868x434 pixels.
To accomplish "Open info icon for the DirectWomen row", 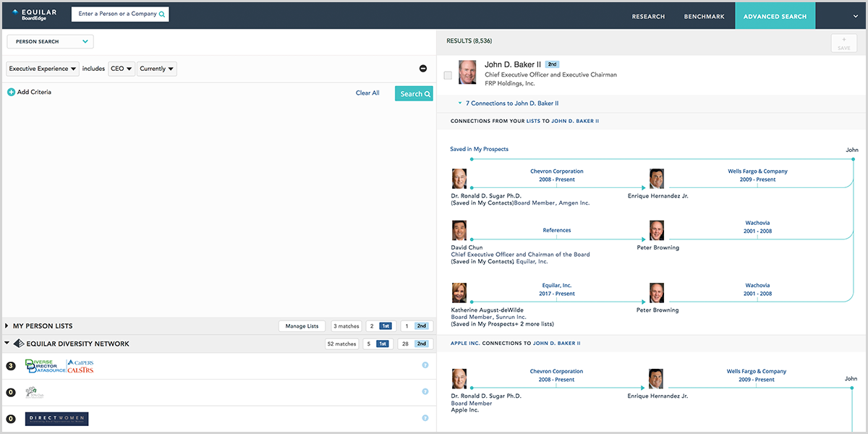I will point(425,418).
